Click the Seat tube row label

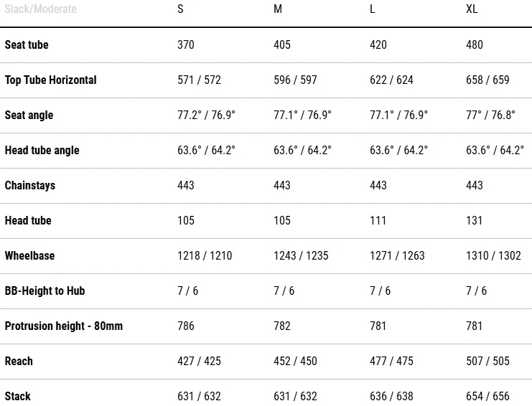pyautogui.click(x=27, y=44)
